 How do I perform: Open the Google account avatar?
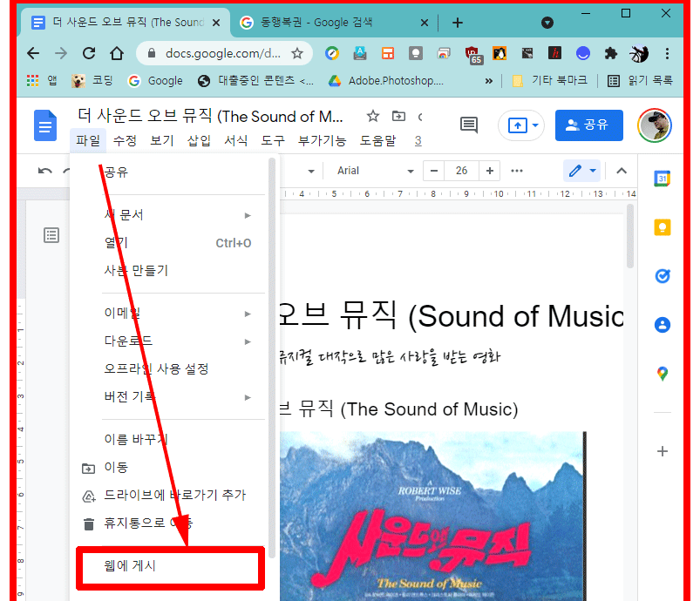click(x=655, y=125)
